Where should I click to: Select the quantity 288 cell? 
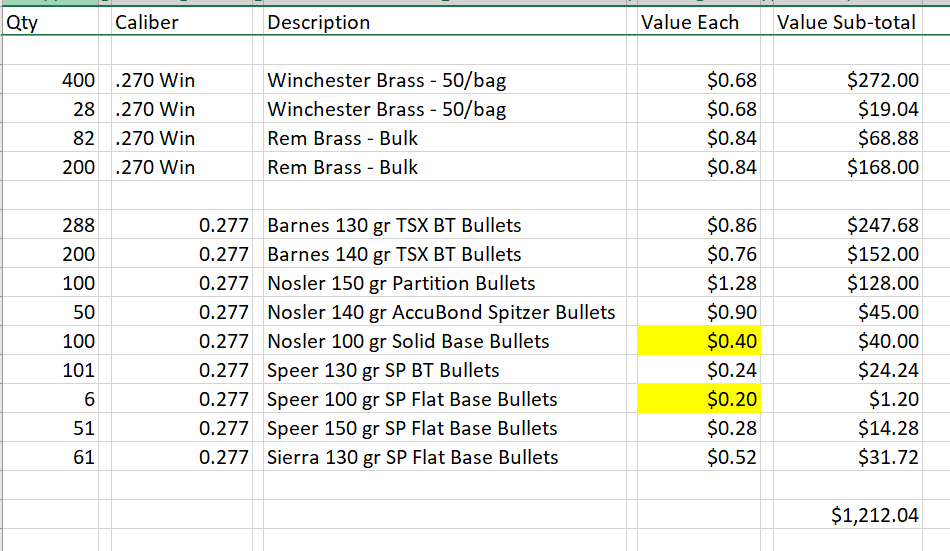pyautogui.click(x=55, y=226)
